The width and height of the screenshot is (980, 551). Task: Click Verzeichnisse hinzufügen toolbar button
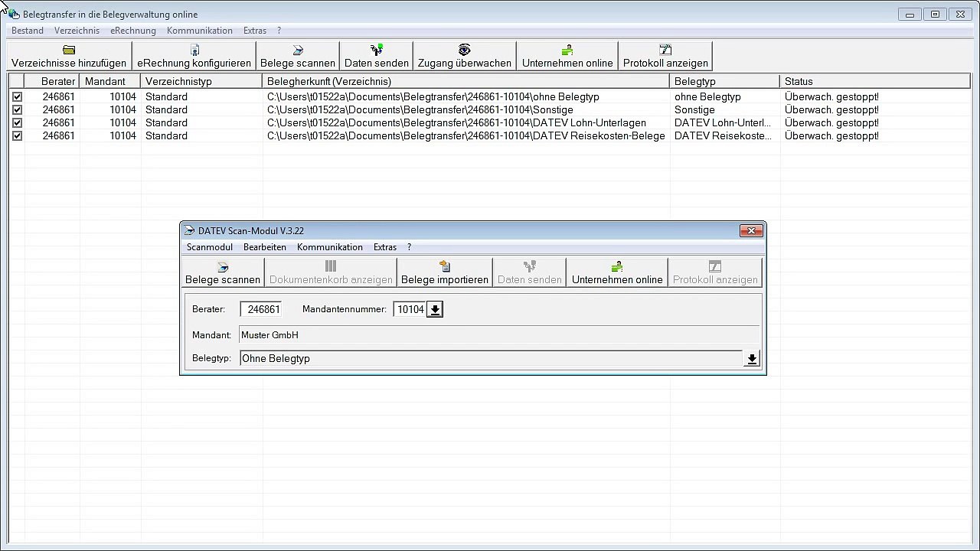[x=69, y=56]
